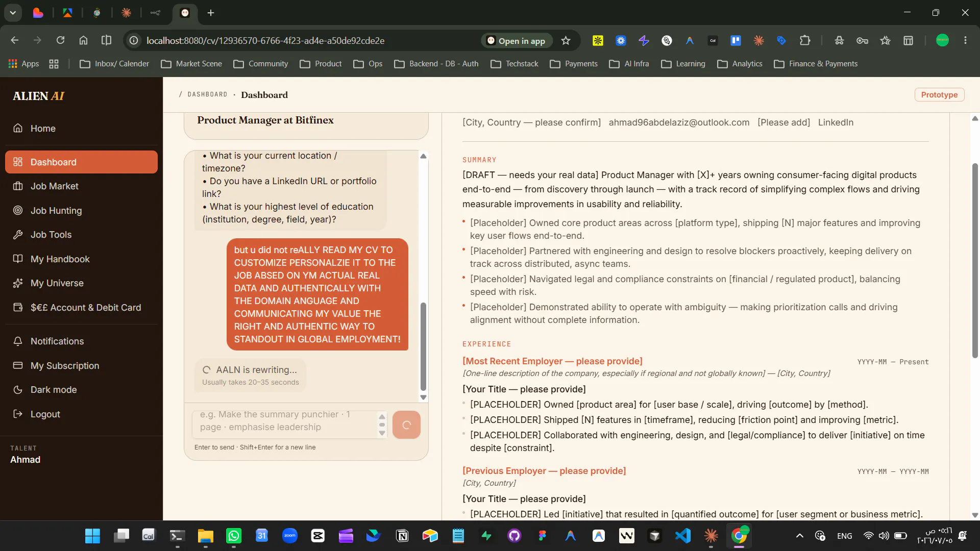The height and width of the screenshot is (551, 980).
Task: Click the ALIEN AI logo
Action: (39, 96)
